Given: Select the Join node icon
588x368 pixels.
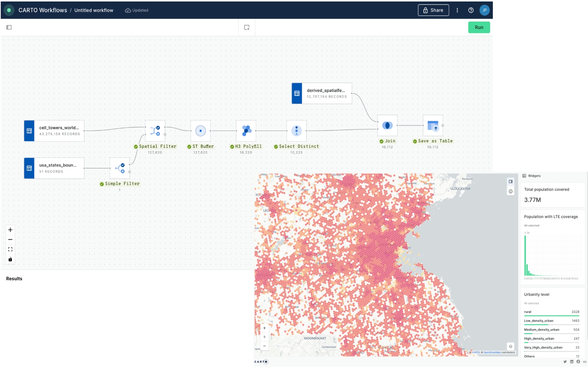Looking at the screenshot, I should click(387, 125).
